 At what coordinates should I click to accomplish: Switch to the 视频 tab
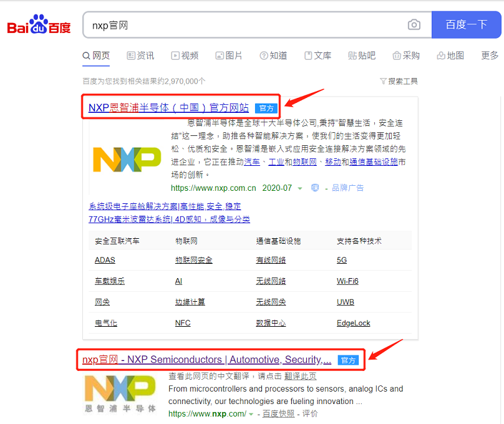click(x=185, y=55)
